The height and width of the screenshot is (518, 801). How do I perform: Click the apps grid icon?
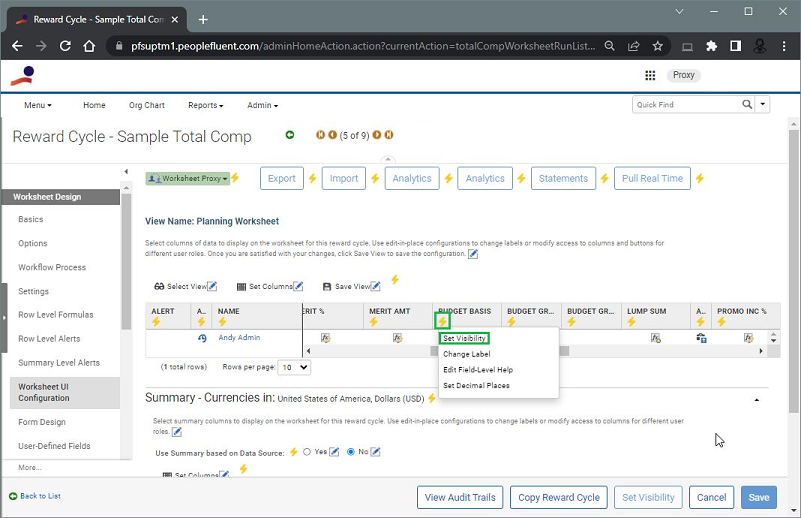650,76
